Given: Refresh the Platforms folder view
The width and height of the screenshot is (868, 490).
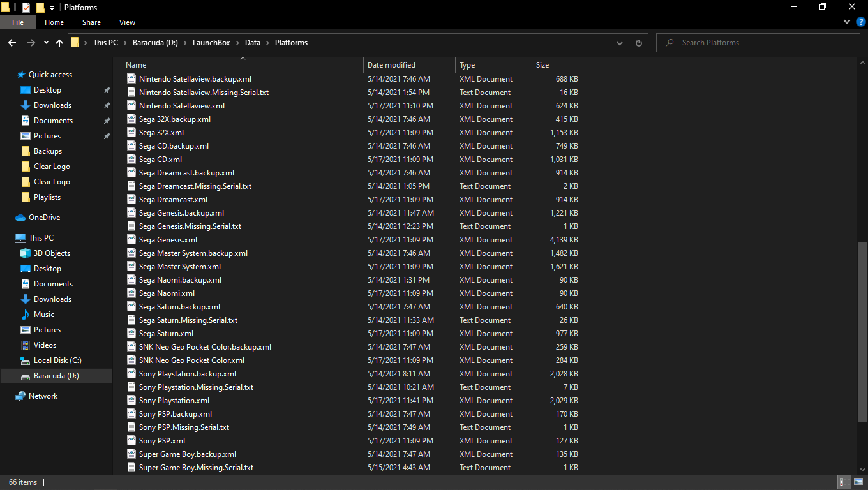Looking at the screenshot, I should click(x=638, y=43).
